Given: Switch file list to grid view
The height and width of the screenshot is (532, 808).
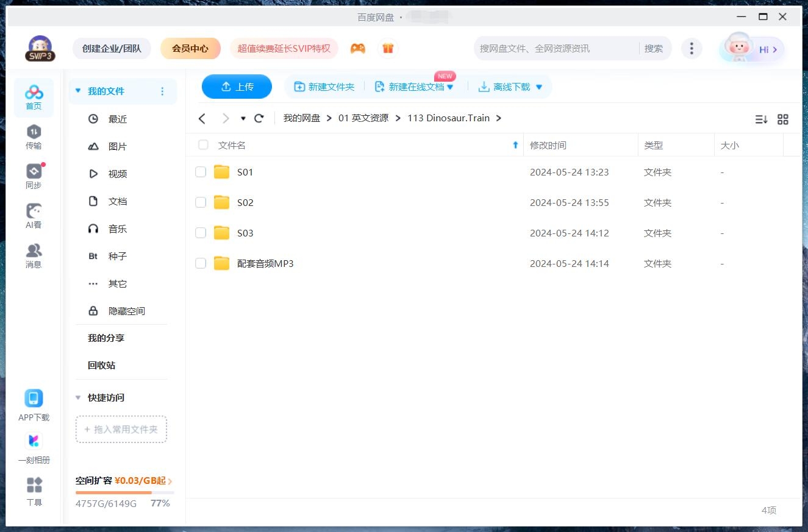Looking at the screenshot, I should [783, 119].
